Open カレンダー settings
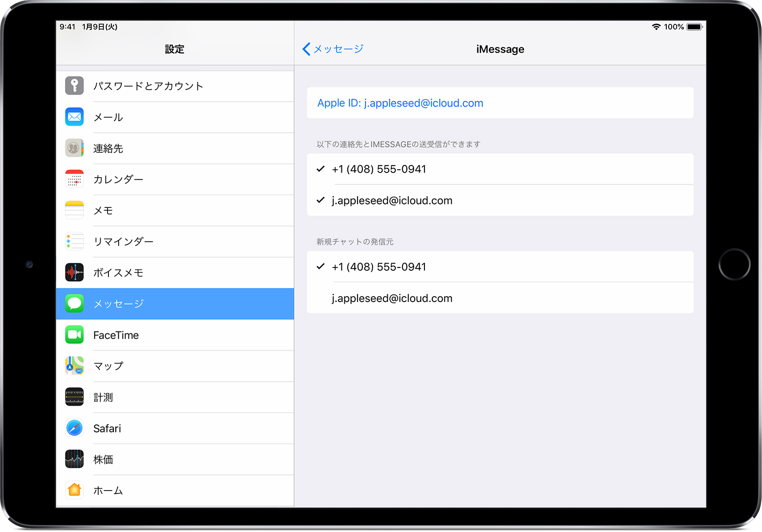 (175, 179)
